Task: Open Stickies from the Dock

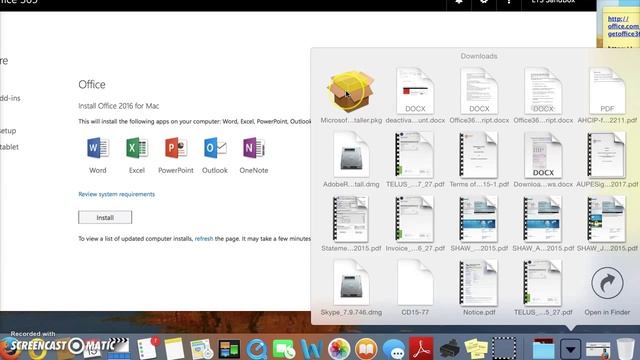Action: point(476,349)
